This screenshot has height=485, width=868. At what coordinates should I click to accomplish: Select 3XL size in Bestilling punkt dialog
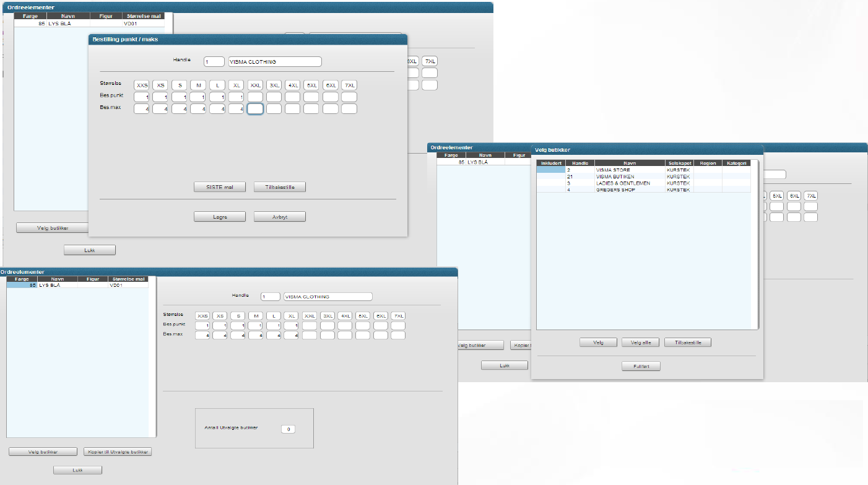tap(274, 85)
